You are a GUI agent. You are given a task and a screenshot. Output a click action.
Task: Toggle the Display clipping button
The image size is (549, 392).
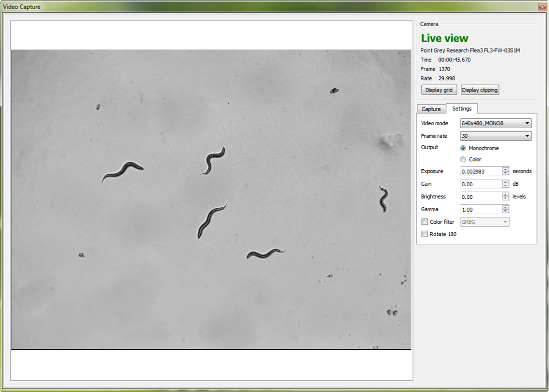click(x=479, y=90)
